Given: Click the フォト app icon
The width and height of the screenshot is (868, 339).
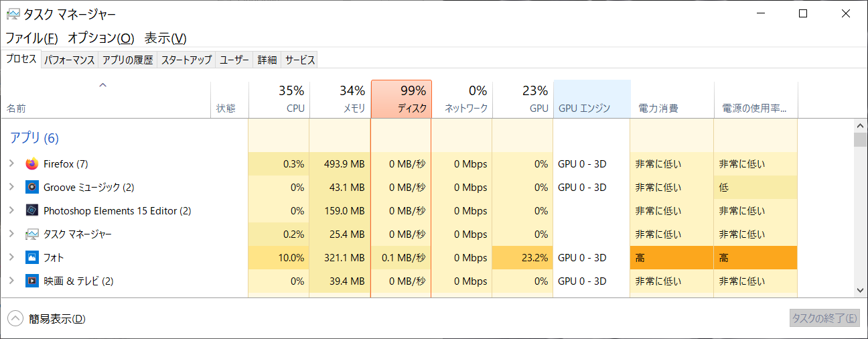Looking at the screenshot, I should pyautogui.click(x=32, y=257).
